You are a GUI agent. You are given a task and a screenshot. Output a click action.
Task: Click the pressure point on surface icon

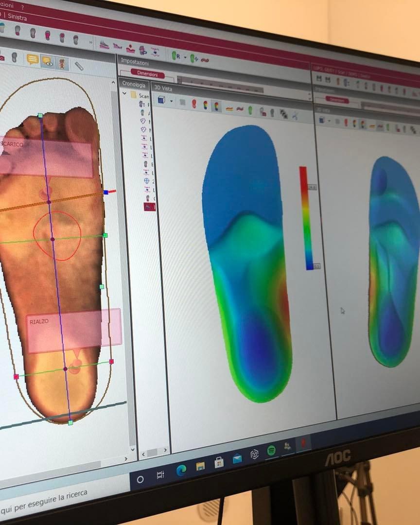[130, 49]
